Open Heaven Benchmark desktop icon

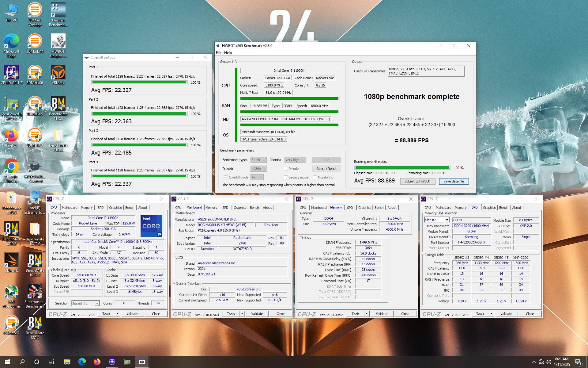(58, 14)
